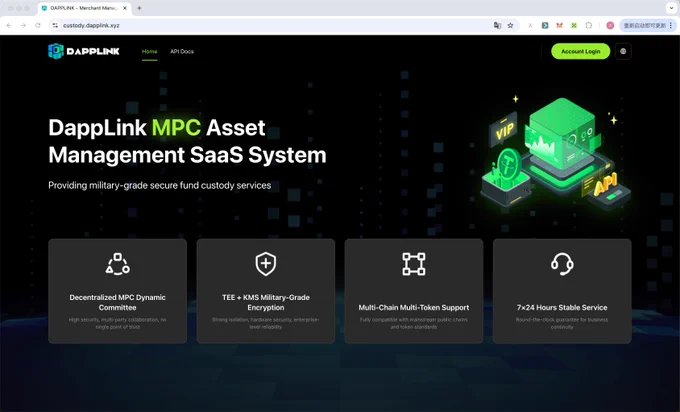Select the Multi-Chain Multi-Token Support title
This screenshot has width=680, height=412.
point(414,307)
